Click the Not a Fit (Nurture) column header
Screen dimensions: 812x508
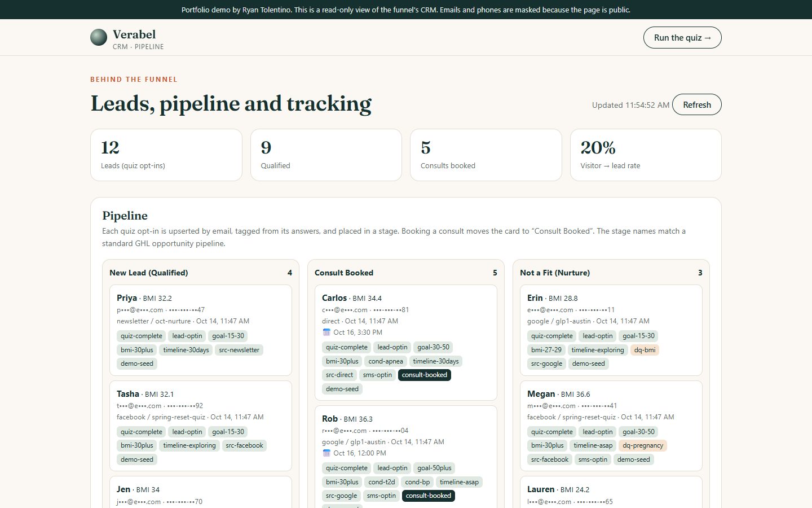click(555, 273)
